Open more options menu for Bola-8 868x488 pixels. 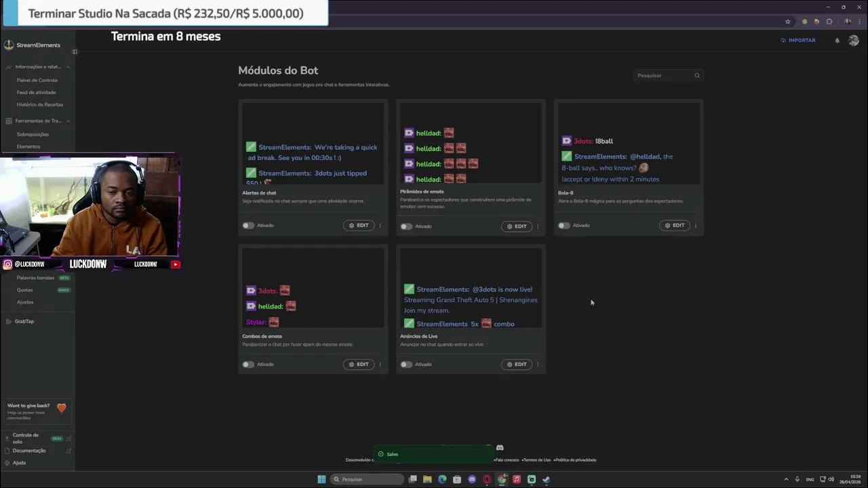(x=696, y=226)
